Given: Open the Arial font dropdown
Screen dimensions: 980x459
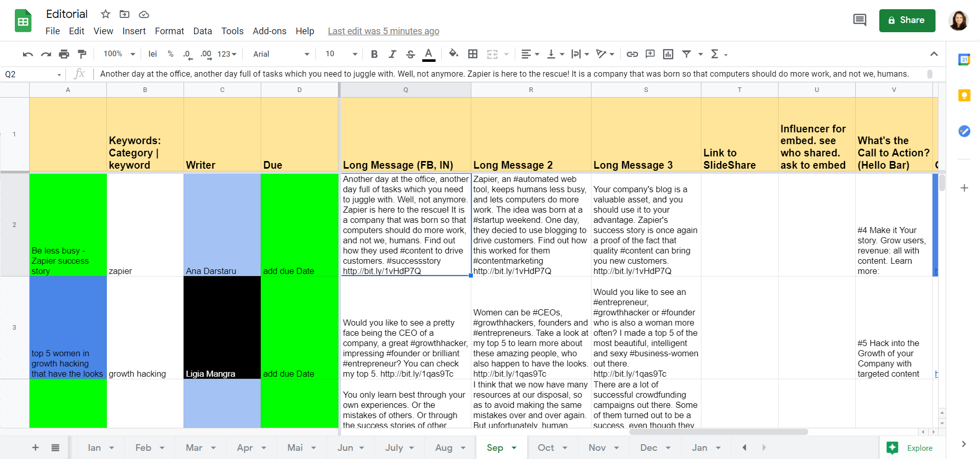Looking at the screenshot, I should coord(281,54).
